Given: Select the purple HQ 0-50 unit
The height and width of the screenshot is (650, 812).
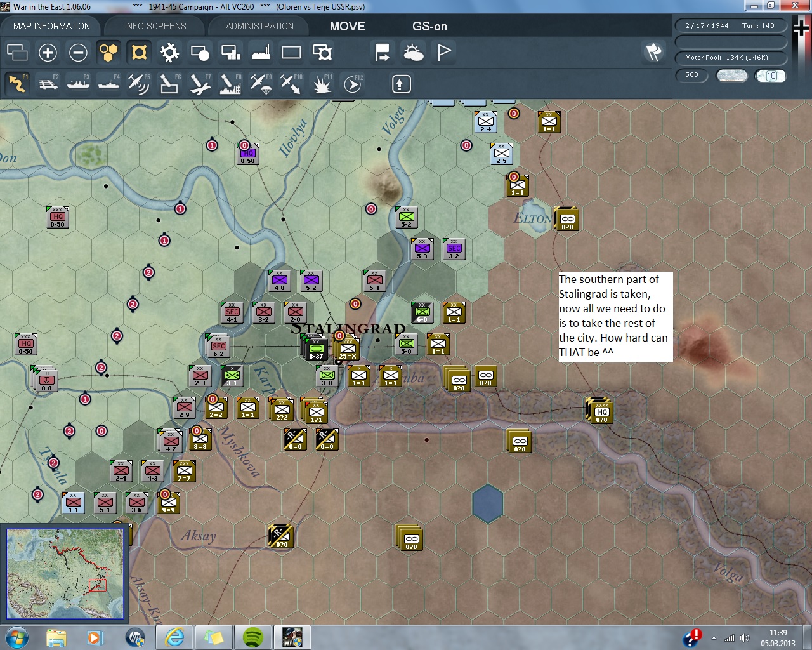Looking at the screenshot, I should (x=247, y=153).
